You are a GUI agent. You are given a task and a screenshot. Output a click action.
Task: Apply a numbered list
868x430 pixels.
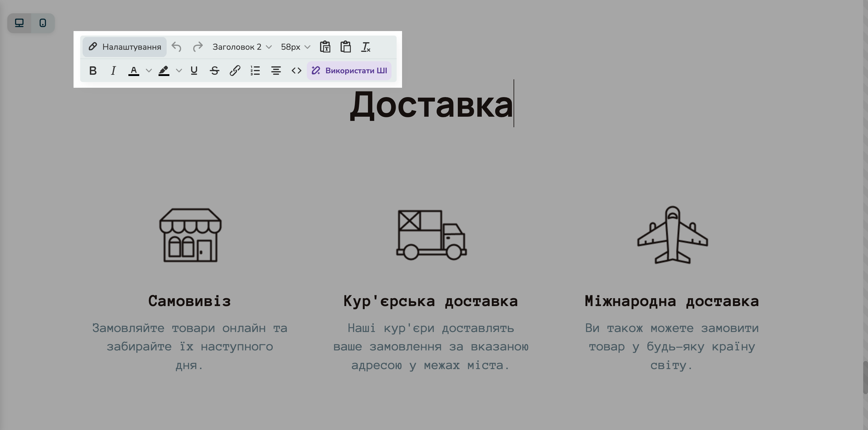(255, 71)
